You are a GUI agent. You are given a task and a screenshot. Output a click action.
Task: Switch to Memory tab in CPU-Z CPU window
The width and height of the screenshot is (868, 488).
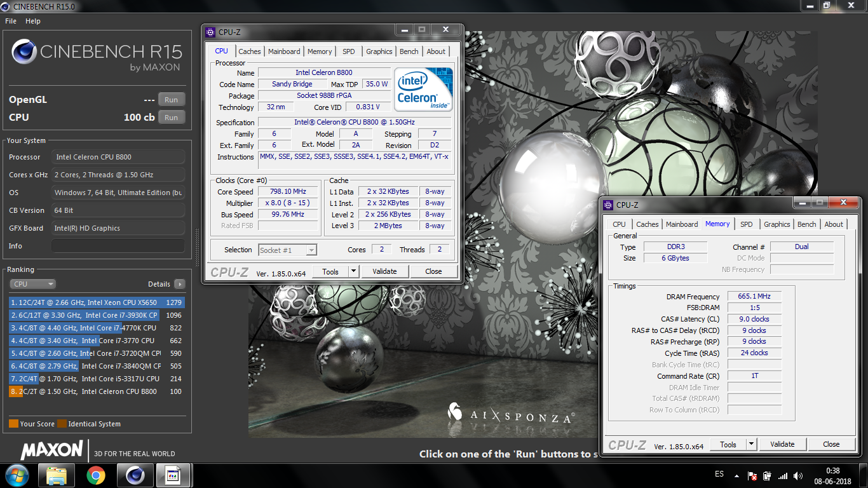[x=320, y=51]
